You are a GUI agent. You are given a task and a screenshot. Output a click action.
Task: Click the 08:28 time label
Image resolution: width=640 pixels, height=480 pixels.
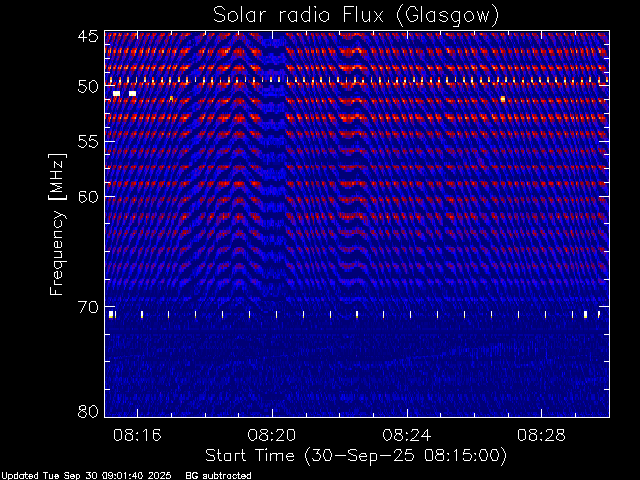point(541,435)
